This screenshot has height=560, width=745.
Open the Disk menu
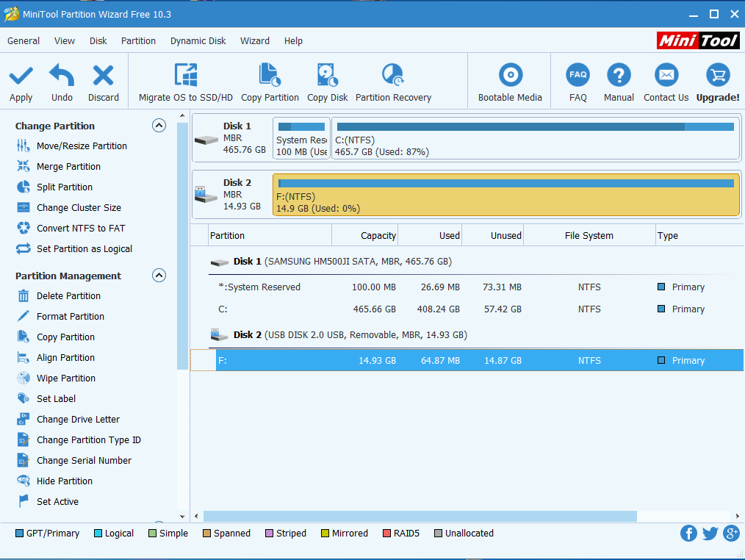(x=98, y=41)
